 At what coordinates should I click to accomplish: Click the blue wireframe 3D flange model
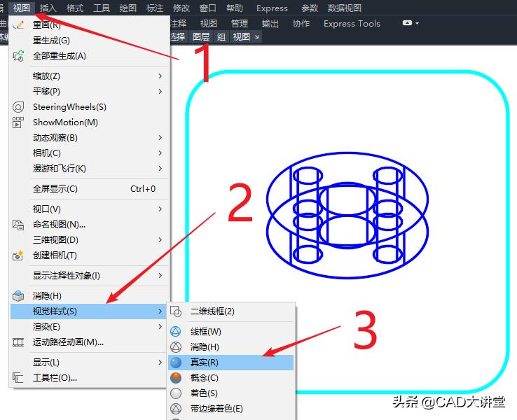[x=347, y=216]
